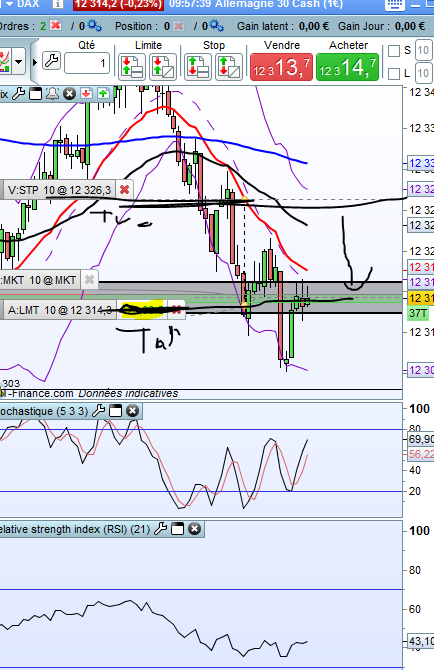Open RSI indicator wrench settings
Screen dimensions: 434x670
[x=160, y=529]
